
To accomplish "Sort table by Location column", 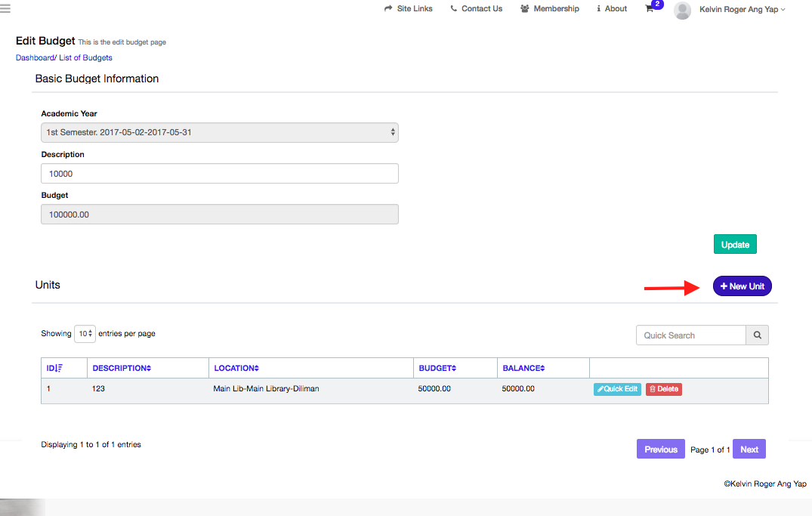I will [236, 368].
